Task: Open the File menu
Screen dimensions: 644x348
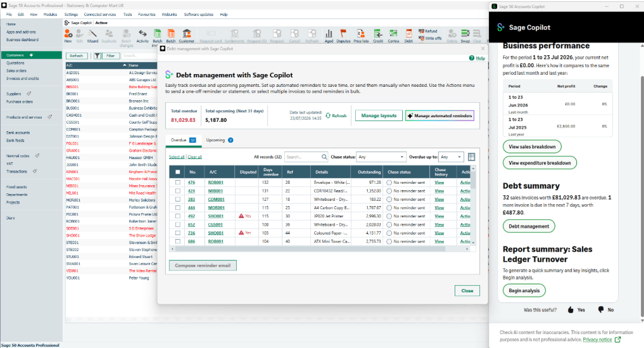Action: click(9, 15)
